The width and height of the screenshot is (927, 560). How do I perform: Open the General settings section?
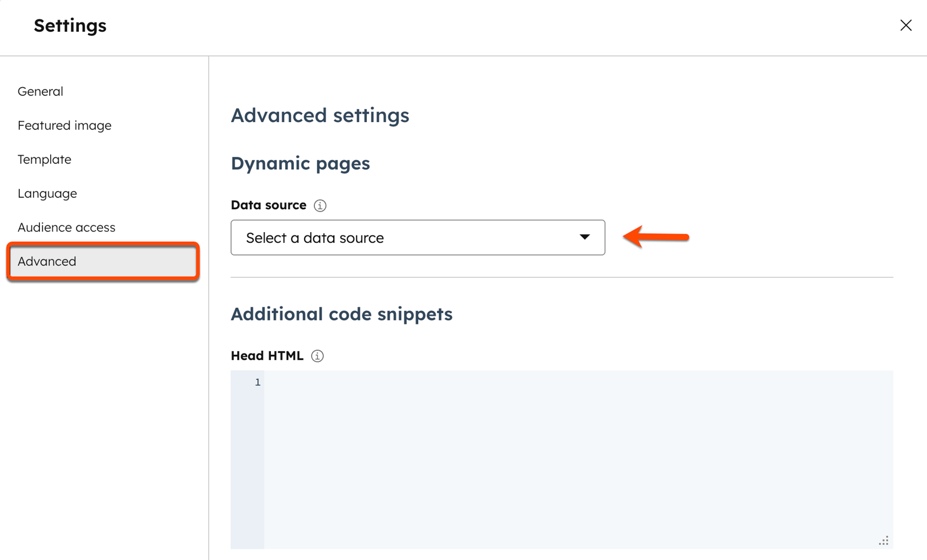click(41, 91)
